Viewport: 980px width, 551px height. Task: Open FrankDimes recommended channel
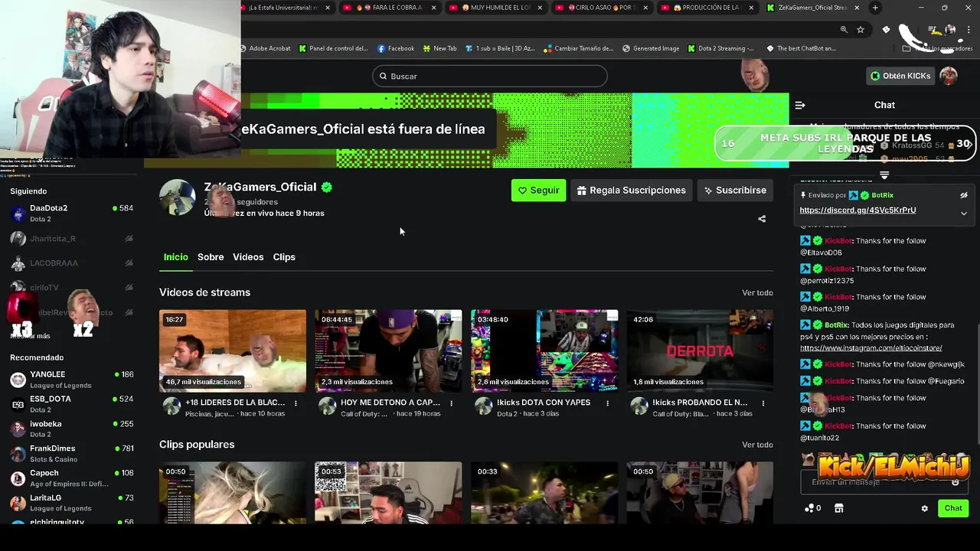click(x=72, y=454)
